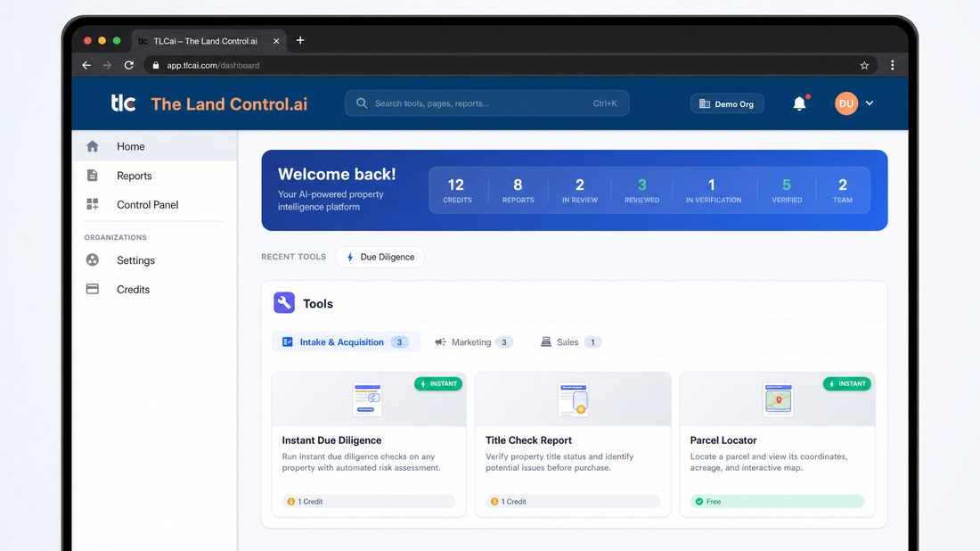This screenshot has width=980, height=551.
Task: Go to Home in the sidebar
Action: click(154, 146)
